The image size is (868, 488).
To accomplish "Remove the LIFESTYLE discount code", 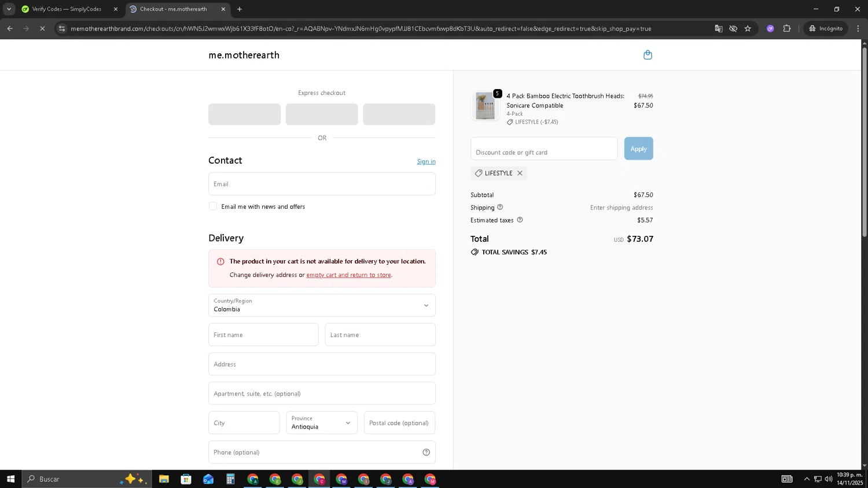I will click(x=520, y=173).
